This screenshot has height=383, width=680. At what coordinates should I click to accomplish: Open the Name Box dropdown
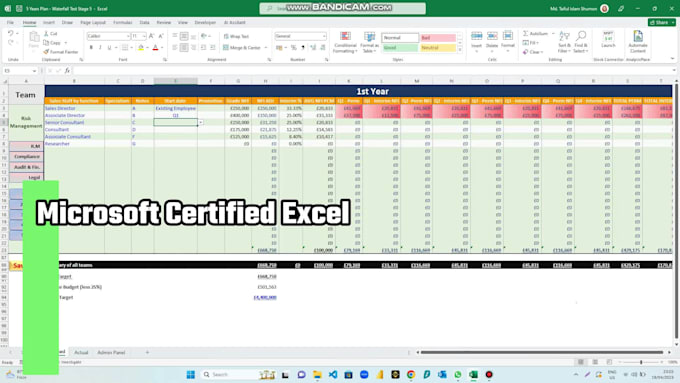(34, 71)
